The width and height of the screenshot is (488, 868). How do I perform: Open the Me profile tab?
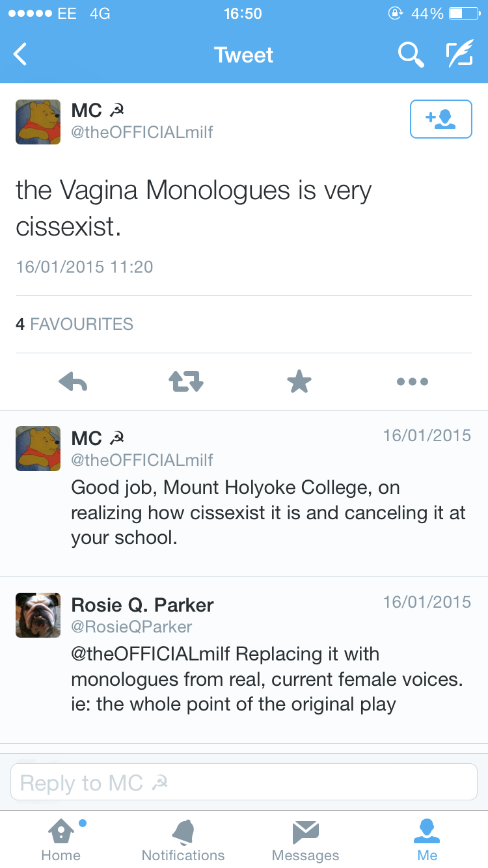coord(427,840)
